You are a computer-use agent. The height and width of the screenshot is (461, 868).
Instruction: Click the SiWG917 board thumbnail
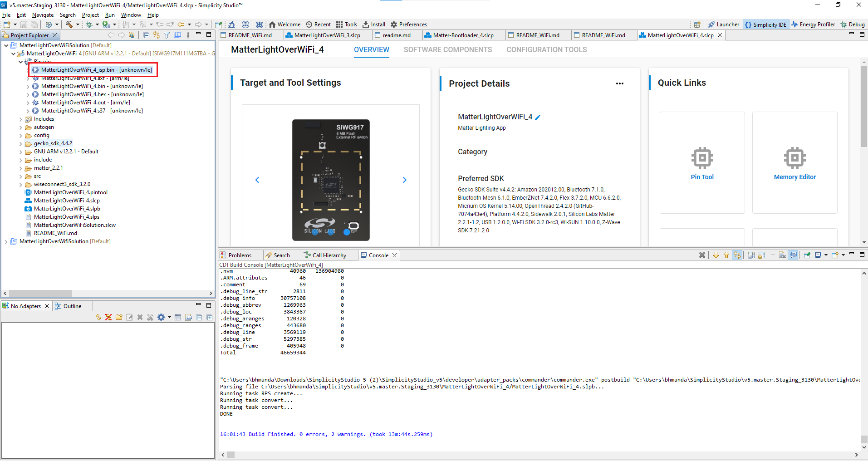pyautogui.click(x=331, y=180)
